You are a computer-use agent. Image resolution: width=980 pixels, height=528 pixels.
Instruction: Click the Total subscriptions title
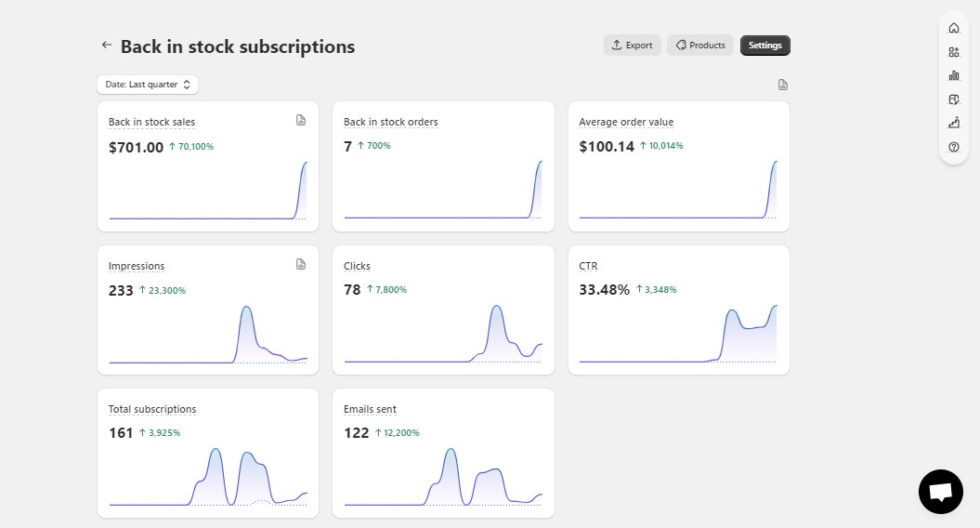(151, 409)
